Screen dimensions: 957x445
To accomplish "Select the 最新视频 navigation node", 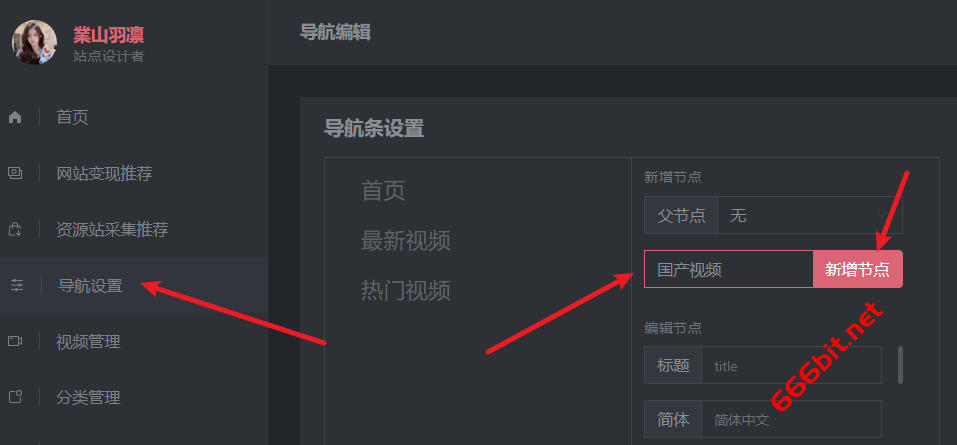I will pyautogui.click(x=406, y=241).
